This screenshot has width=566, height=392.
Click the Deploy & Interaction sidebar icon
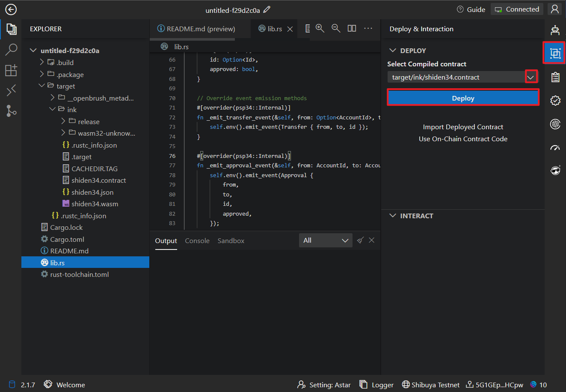click(555, 53)
